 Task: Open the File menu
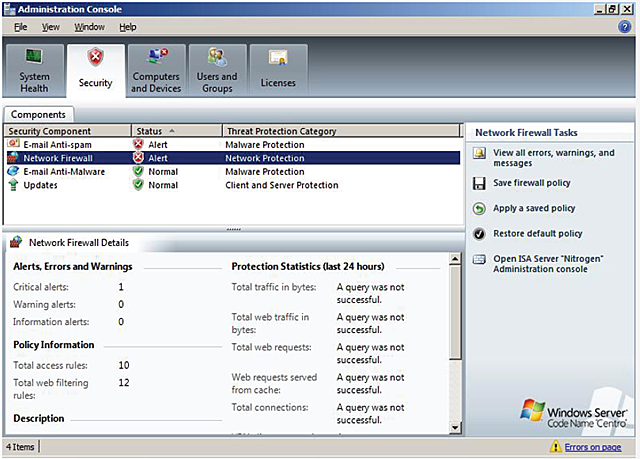pos(20,27)
